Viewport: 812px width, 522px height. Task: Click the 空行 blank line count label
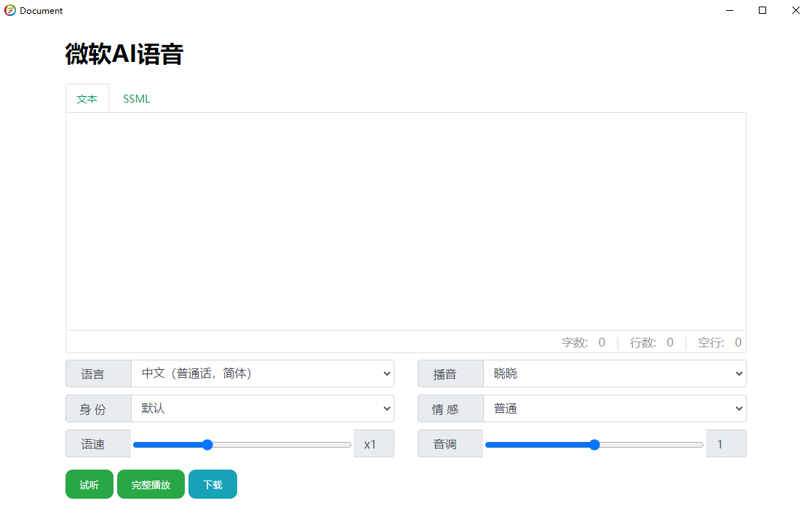(711, 343)
